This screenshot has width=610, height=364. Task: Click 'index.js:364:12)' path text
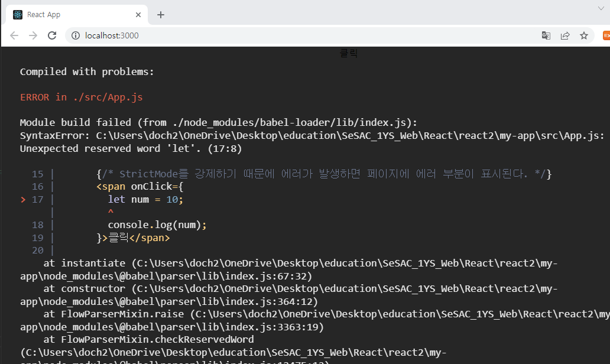[x=271, y=301]
